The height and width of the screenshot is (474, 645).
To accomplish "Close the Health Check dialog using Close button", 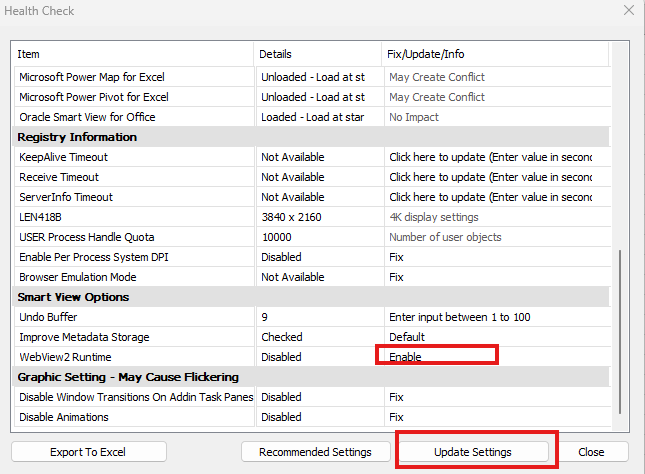I will tap(590, 452).
